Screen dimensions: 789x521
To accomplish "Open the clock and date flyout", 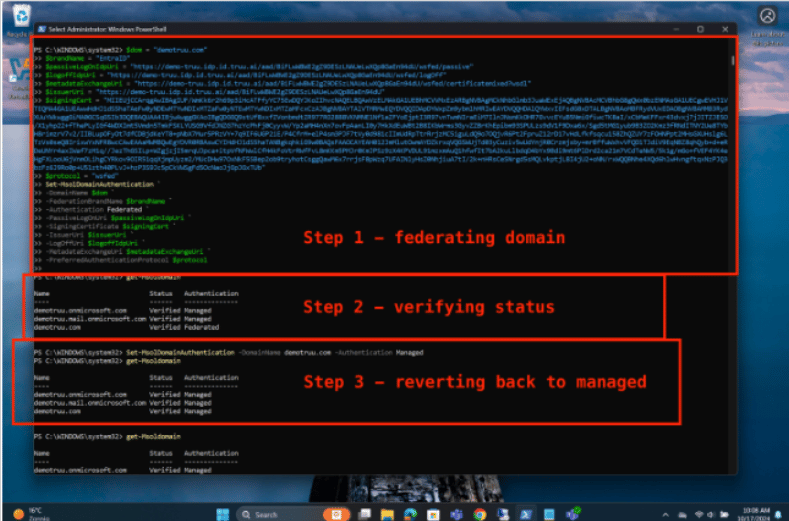I will pyautogui.click(x=756, y=514).
